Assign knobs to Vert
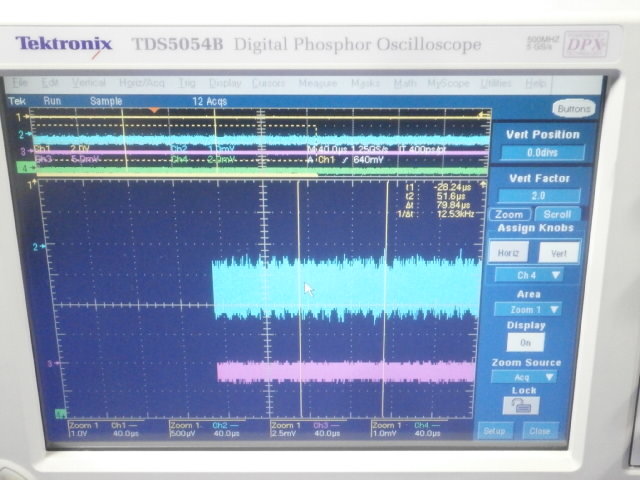This screenshot has height=480, width=640. pos(559,253)
